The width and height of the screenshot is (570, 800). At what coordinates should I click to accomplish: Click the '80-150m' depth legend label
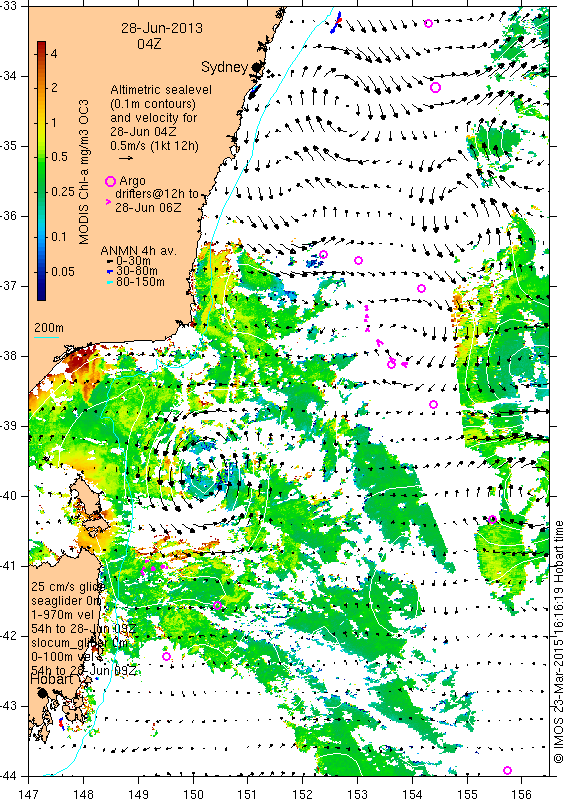pos(140,282)
